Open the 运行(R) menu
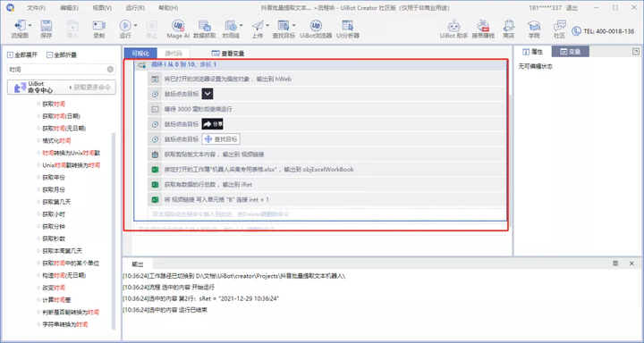This screenshot has height=343, width=644. [x=135, y=8]
